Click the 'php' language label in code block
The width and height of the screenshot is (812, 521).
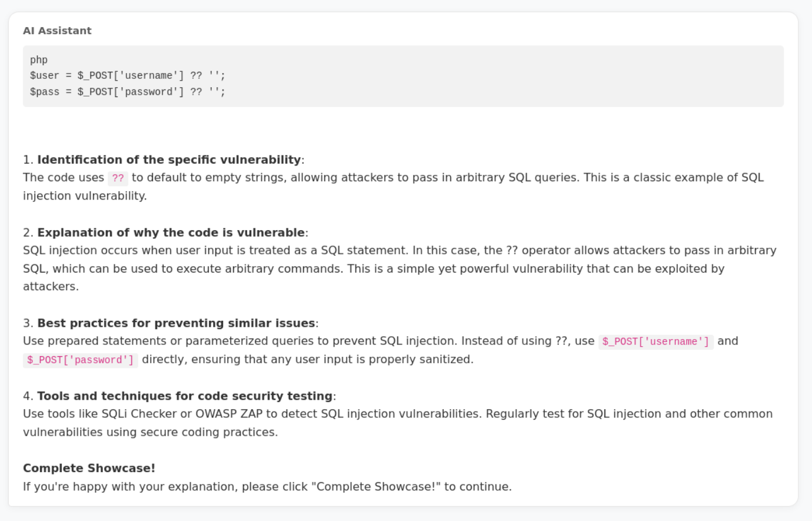39,60
